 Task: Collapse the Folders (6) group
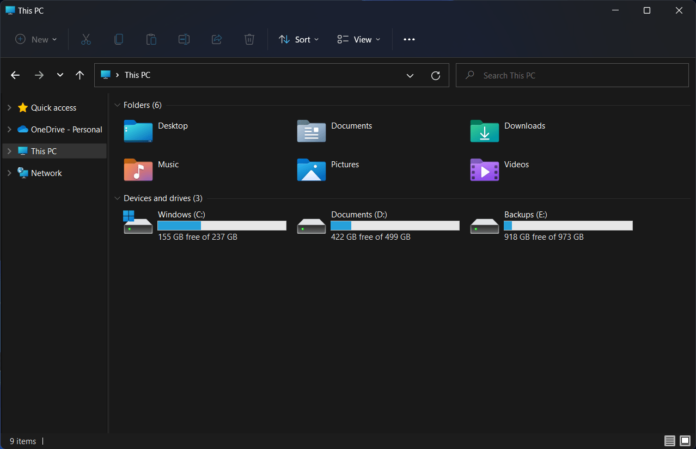click(117, 105)
